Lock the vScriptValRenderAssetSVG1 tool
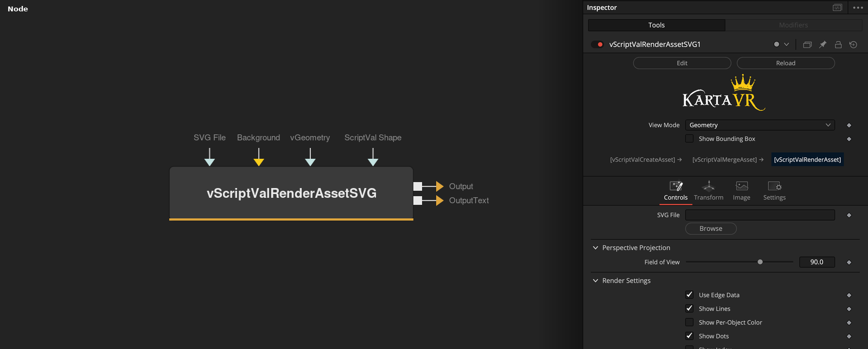Viewport: 868px width, 349px height. tap(838, 44)
